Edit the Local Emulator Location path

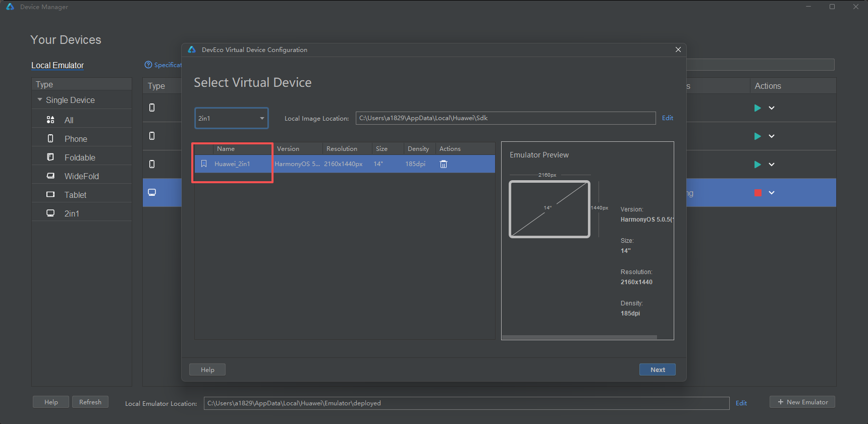(x=741, y=403)
